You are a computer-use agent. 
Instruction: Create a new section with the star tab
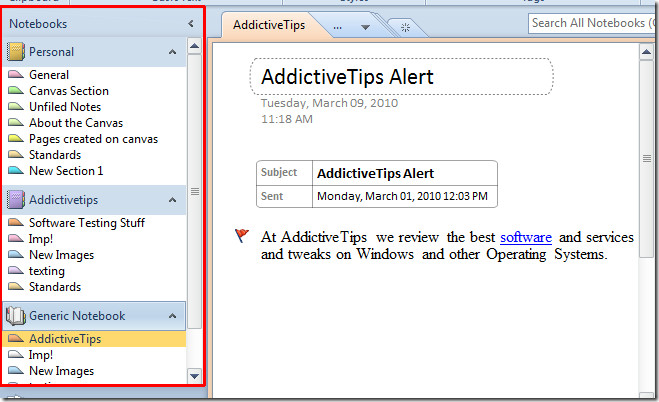405,28
